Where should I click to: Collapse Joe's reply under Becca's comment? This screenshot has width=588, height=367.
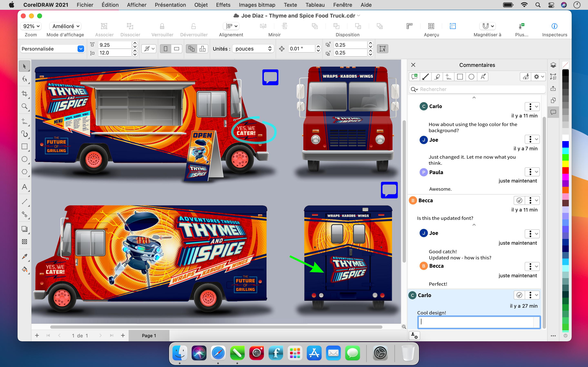[x=474, y=225]
